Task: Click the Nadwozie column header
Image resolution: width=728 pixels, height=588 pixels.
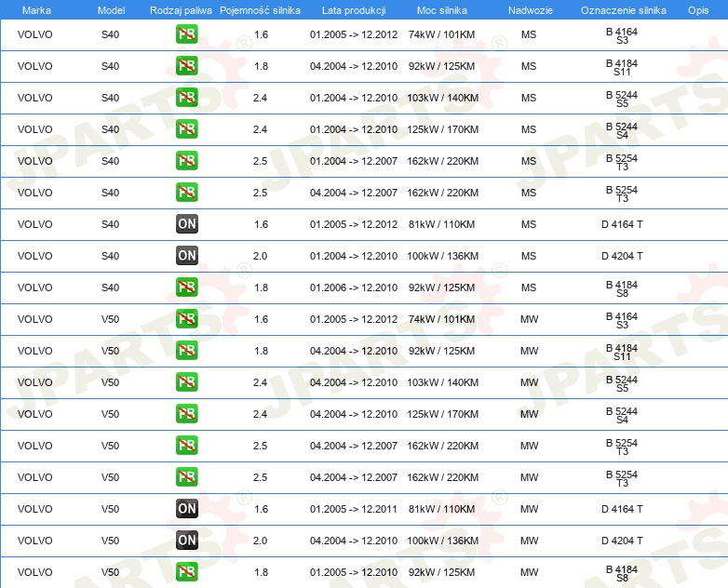Action: click(531, 10)
